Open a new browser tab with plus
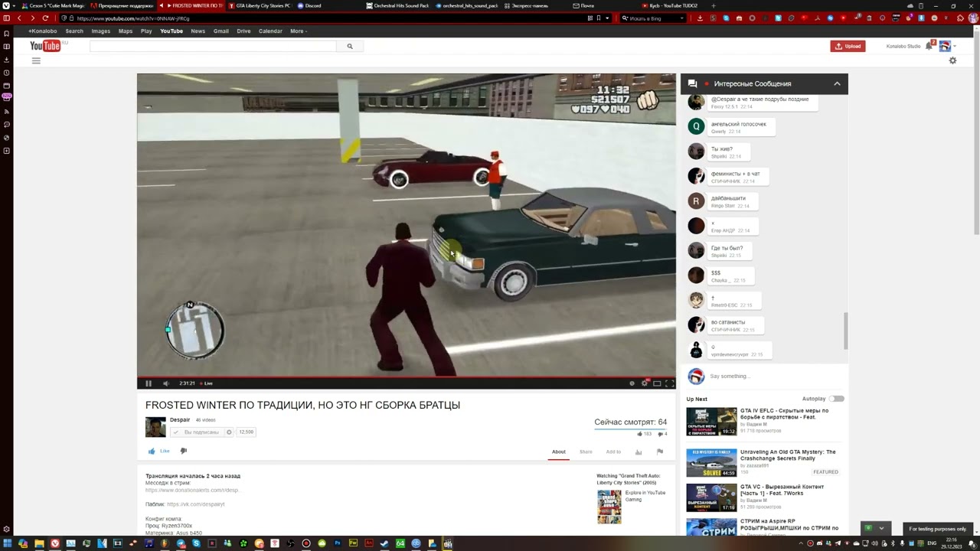 [714, 5]
